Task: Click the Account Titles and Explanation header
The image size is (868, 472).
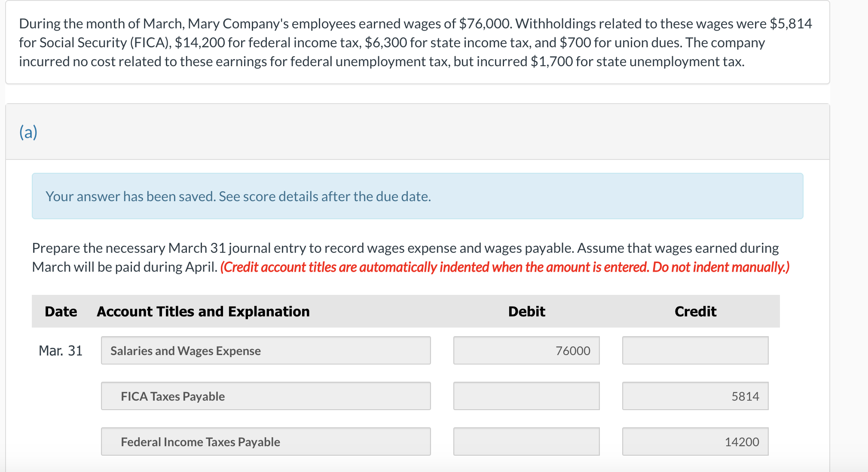Action: [x=203, y=311]
